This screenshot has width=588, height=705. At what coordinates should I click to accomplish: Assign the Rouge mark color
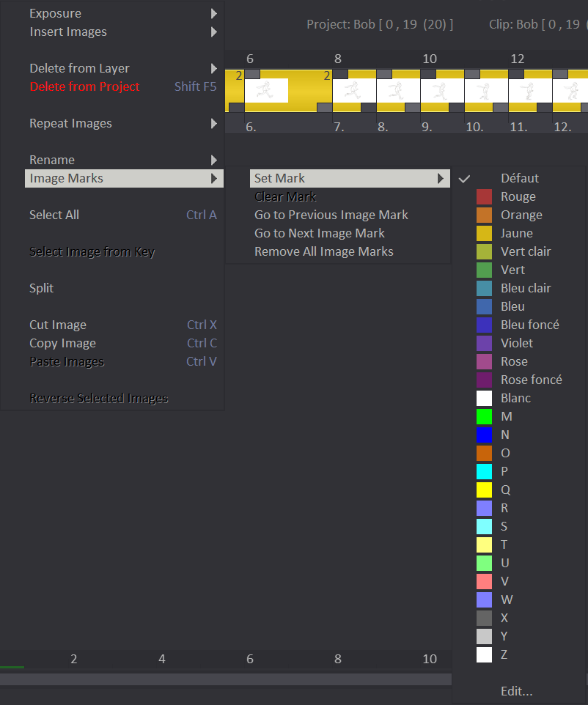click(x=483, y=196)
